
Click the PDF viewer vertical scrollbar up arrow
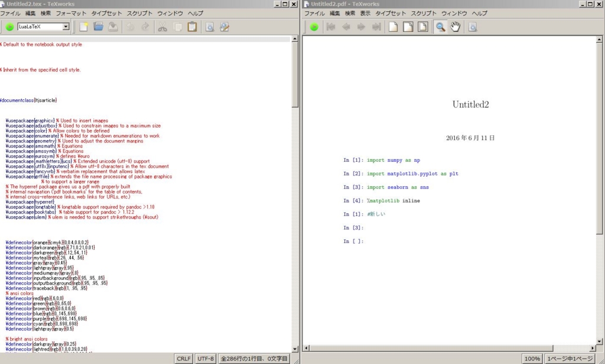click(x=599, y=40)
